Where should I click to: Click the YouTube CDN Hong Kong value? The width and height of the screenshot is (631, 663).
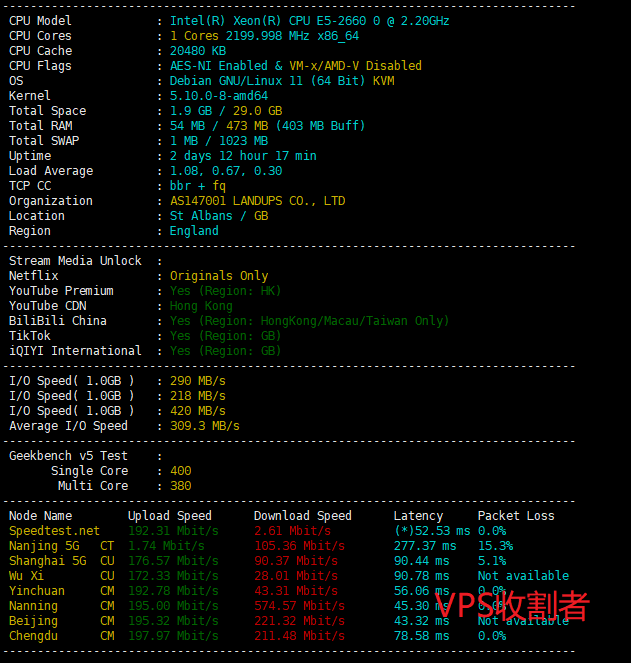pos(201,306)
